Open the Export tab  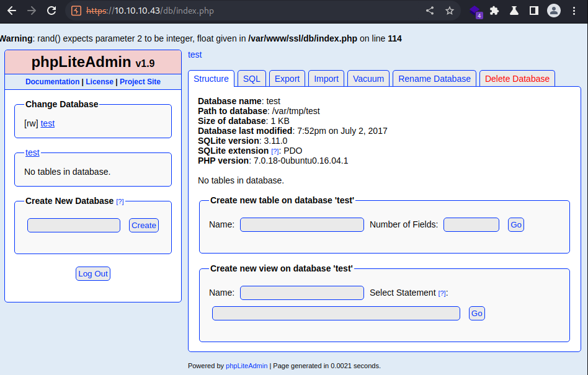[x=287, y=79]
